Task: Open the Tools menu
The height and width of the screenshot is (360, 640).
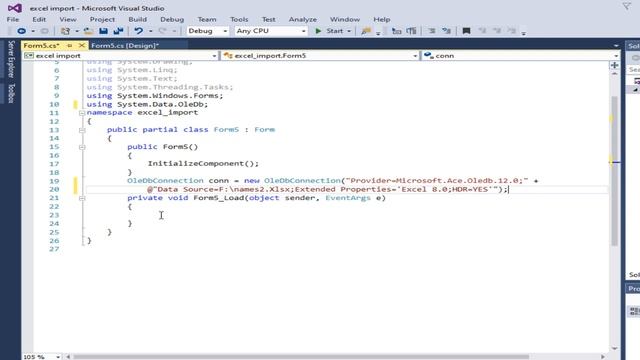Action: point(239,19)
